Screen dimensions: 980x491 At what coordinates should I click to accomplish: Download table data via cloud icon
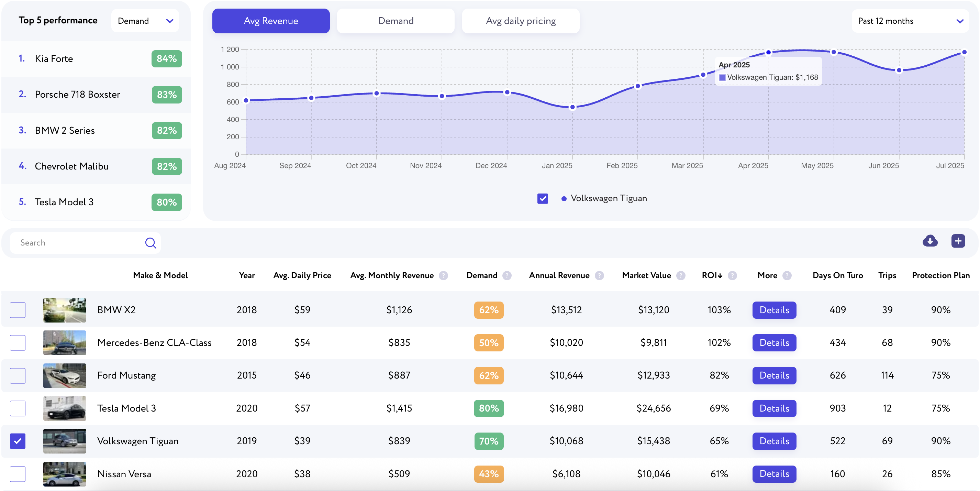coord(930,241)
